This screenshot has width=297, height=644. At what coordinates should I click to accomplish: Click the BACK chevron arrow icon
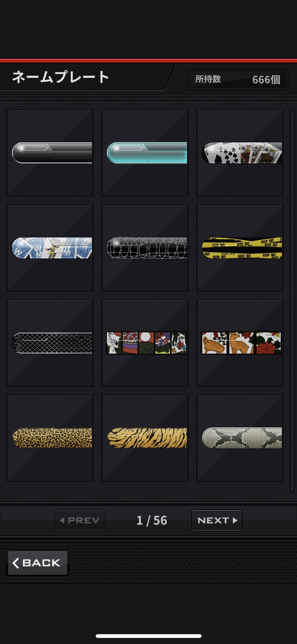(16, 563)
